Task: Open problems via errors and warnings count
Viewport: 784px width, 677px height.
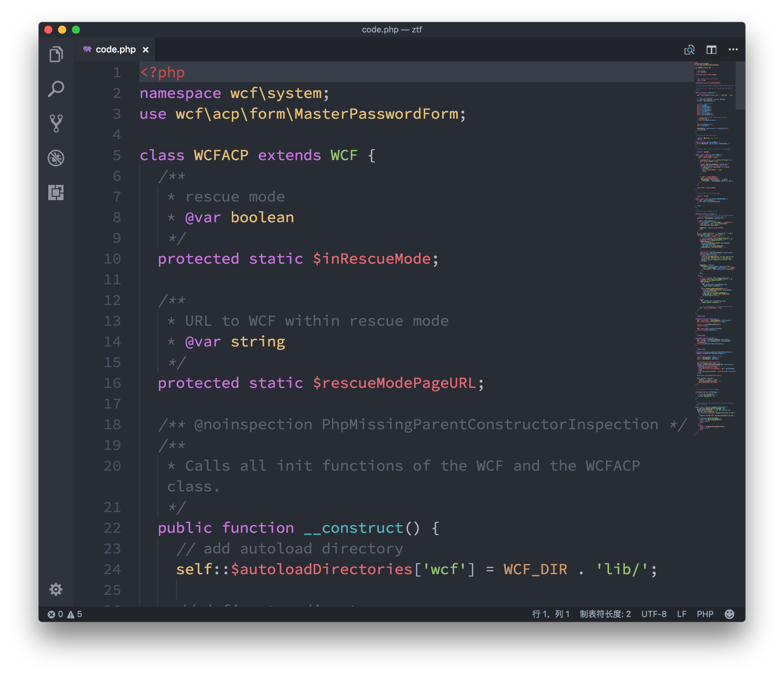Action: (x=65, y=614)
